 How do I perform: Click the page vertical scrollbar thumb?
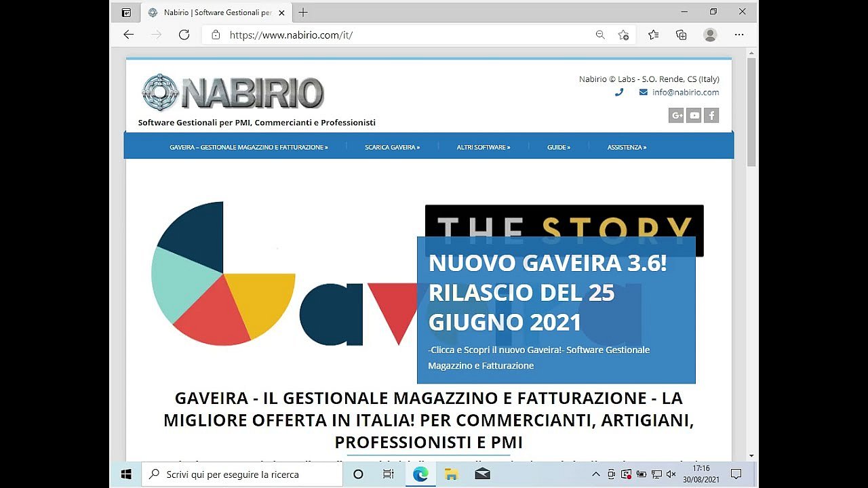pyautogui.click(x=751, y=112)
